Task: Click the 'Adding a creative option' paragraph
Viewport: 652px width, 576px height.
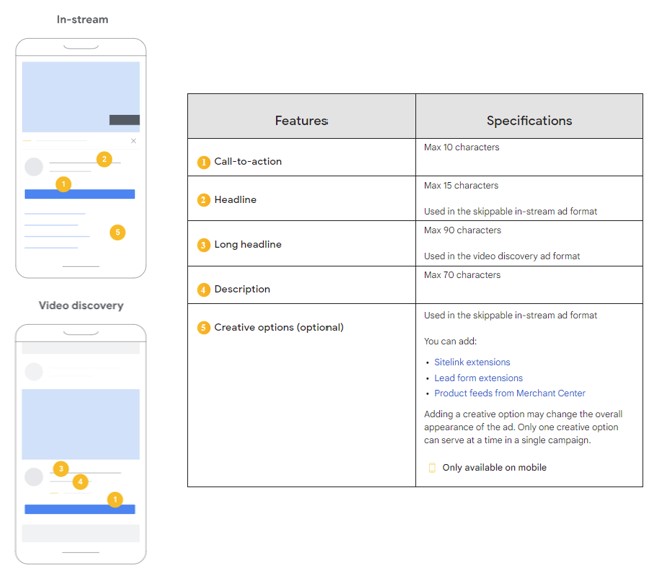Action: click(x=523, y=427)
